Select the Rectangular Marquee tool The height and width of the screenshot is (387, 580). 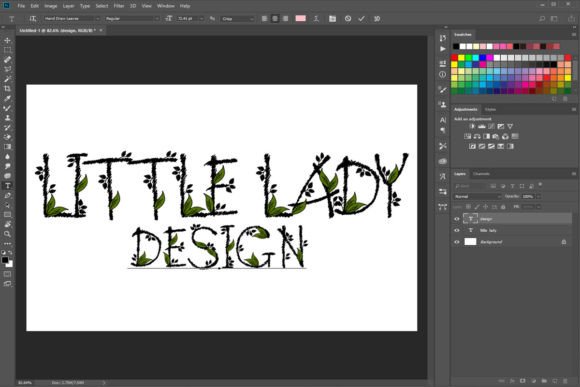(x=7, y=50)
